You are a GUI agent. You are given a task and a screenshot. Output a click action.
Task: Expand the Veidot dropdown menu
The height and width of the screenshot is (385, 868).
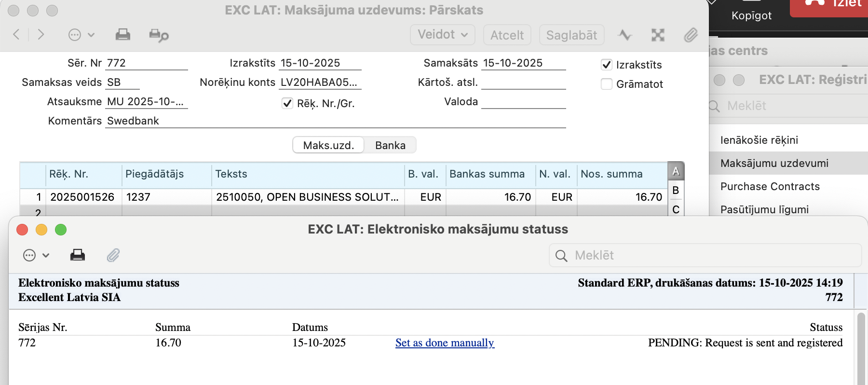tap(442, 35)
